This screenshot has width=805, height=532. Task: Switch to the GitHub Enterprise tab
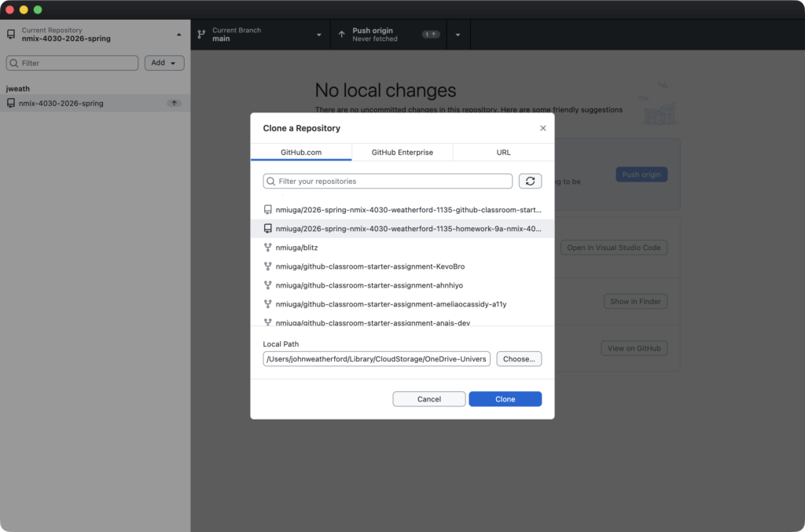pos(402,152)
